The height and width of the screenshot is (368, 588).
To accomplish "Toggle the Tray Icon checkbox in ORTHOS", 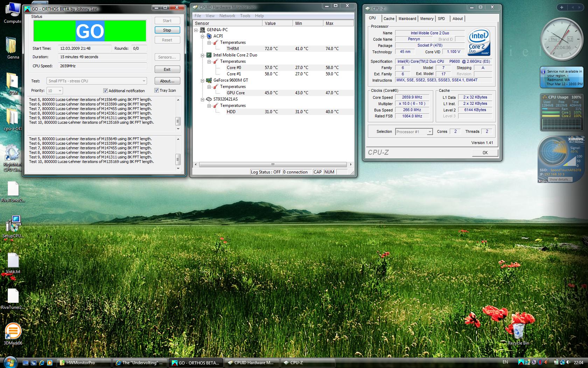I will (157, 90).
